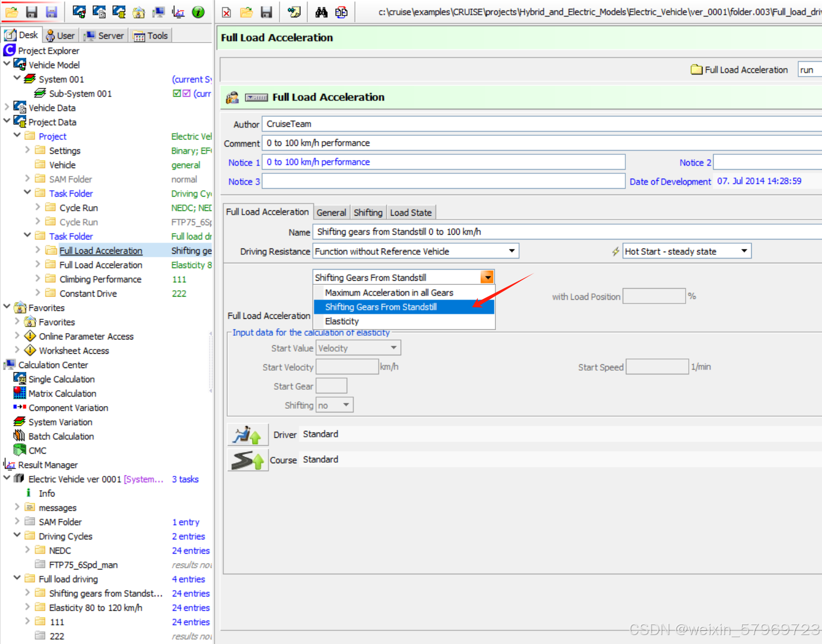Toggle green checkbox on Sub-System 001
The image size is (822, 644).
(x=177, y=93)
